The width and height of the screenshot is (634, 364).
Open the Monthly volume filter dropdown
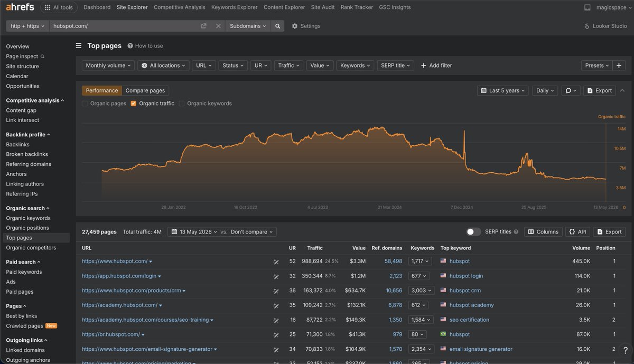pyautogui.click(x=108, y=66)
